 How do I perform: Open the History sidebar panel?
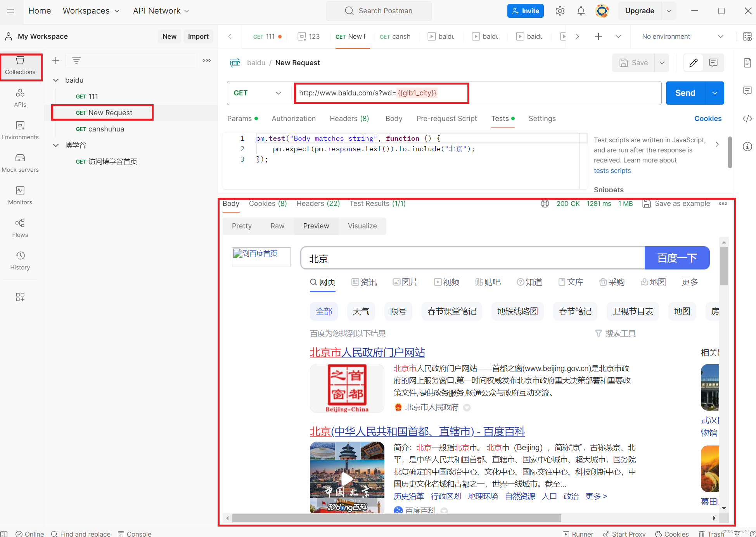[x=20, y=260]
